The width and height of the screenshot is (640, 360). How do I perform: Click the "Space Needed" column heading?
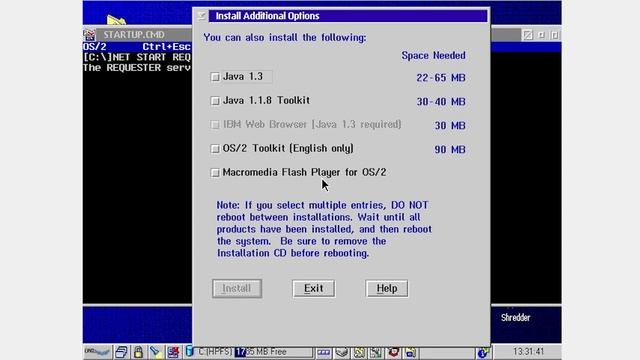click(433, 56)
